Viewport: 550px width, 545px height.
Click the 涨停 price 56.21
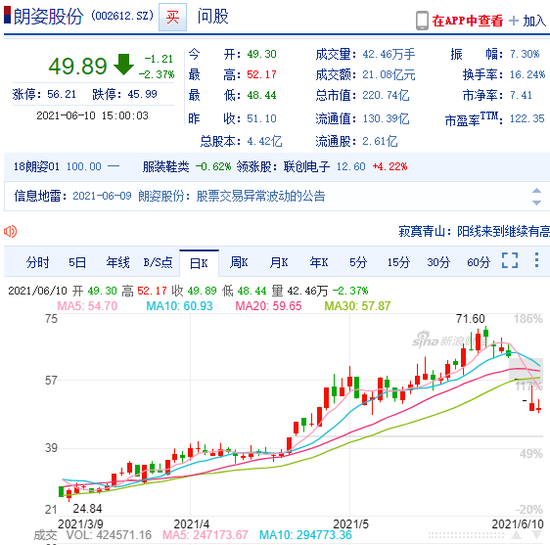tap(61, 94)
